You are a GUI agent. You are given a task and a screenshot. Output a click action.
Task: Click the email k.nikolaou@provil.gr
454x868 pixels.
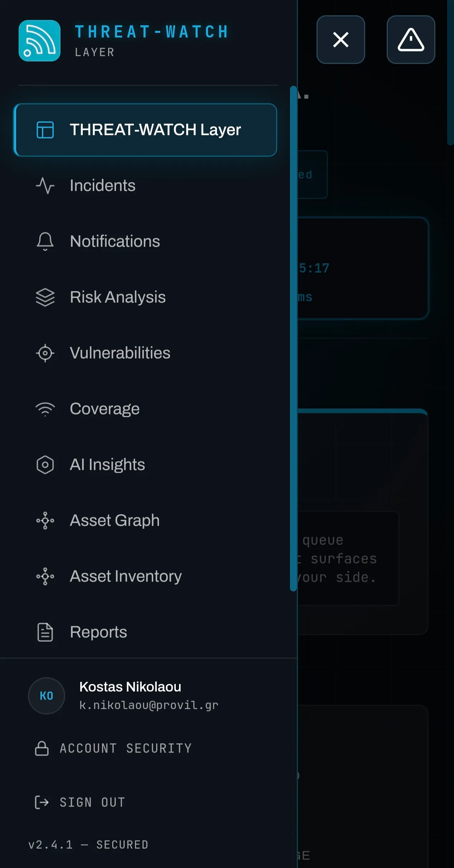click(x=149, y=705)
